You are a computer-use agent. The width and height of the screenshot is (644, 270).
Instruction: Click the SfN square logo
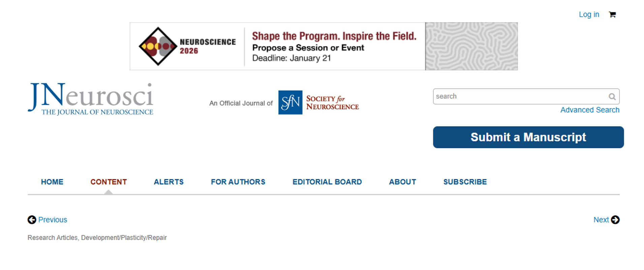[x=290, y=102]
